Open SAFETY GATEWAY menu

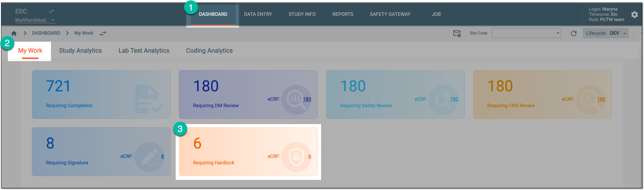click(390, 14)
